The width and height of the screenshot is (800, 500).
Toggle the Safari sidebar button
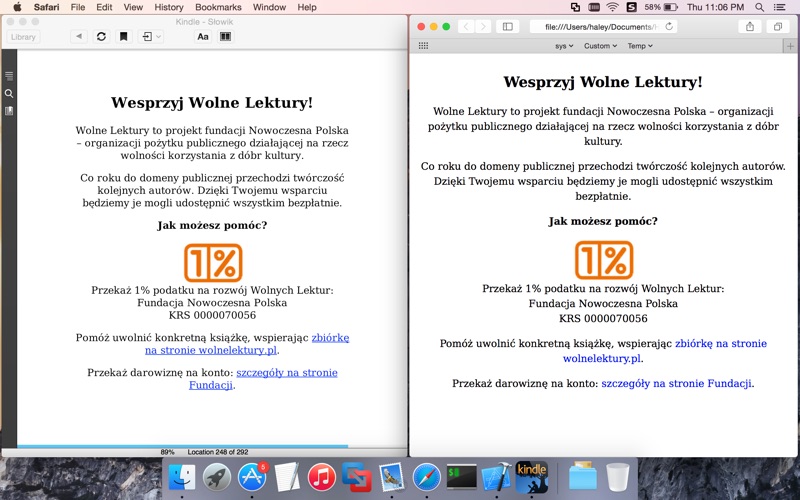[x=508, y=27]
